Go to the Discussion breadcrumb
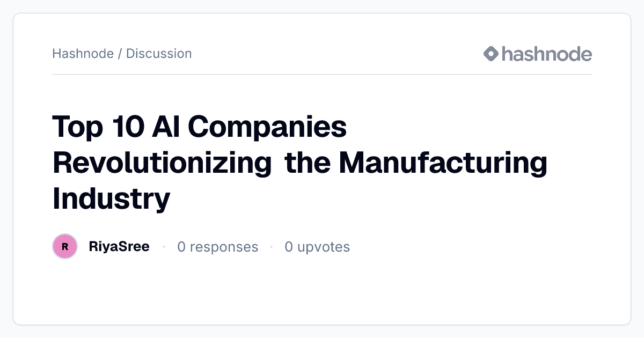Screen dimensions: 644x338 click(159, 54)
